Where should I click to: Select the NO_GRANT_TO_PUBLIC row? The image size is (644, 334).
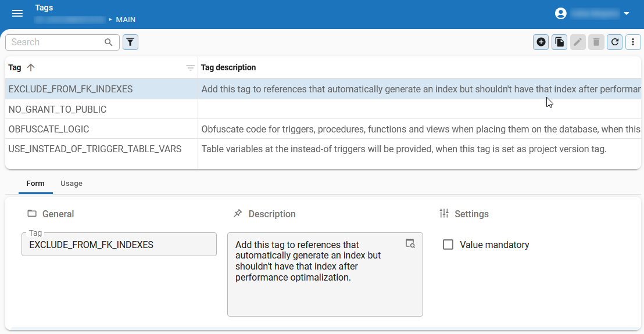point(58,109)
